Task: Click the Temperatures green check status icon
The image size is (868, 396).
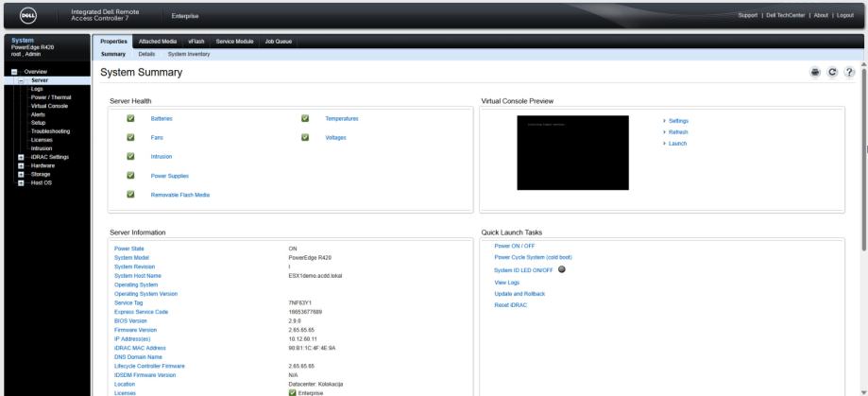Action: coord(305,118)
